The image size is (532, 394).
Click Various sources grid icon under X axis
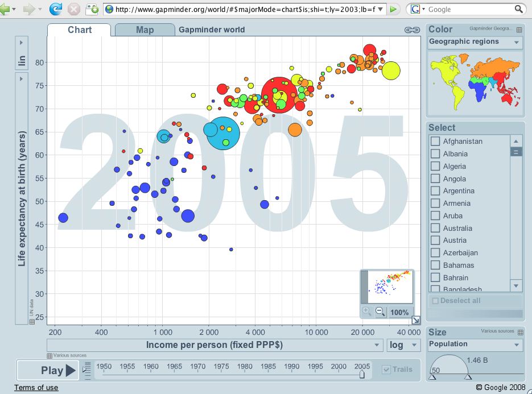click(x=49, y=356)
